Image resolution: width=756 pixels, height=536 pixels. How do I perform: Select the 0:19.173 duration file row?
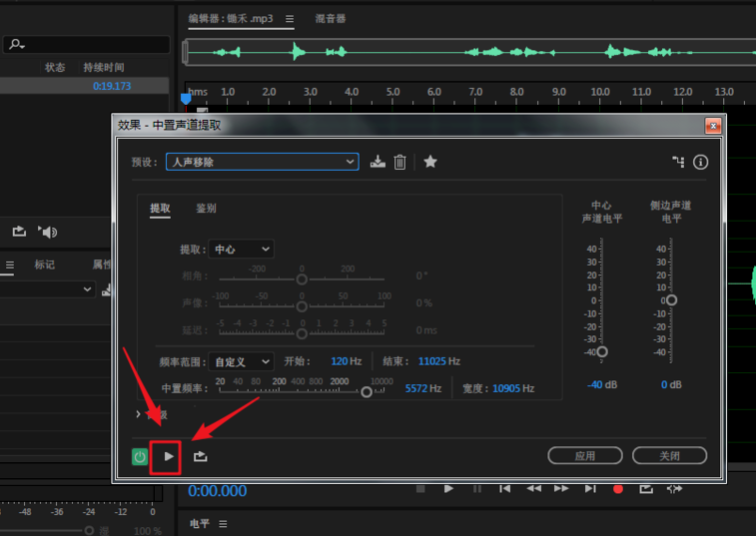[x=84, y=86]
